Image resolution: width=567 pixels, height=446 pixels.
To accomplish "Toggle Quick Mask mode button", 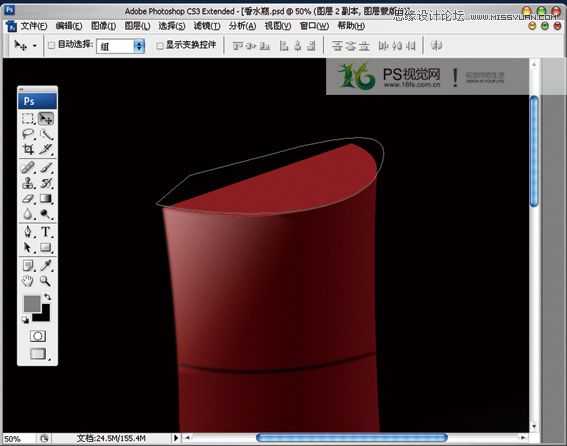I will pyautogui.click(x=38, y=336).
